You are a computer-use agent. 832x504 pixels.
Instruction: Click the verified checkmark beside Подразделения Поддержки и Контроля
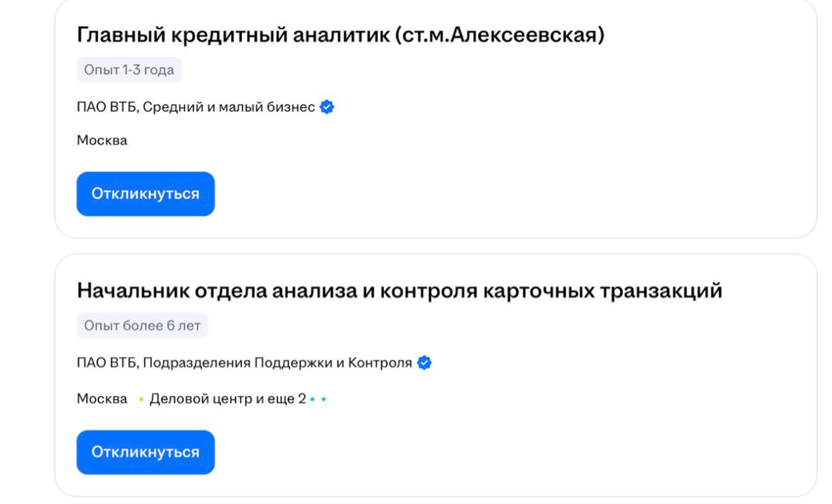(x=425, y=363)
